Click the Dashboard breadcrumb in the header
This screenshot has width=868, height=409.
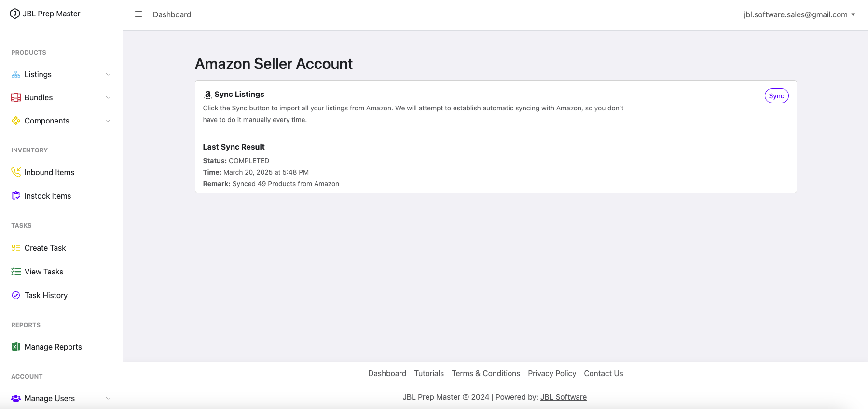(x=172, y=14)
